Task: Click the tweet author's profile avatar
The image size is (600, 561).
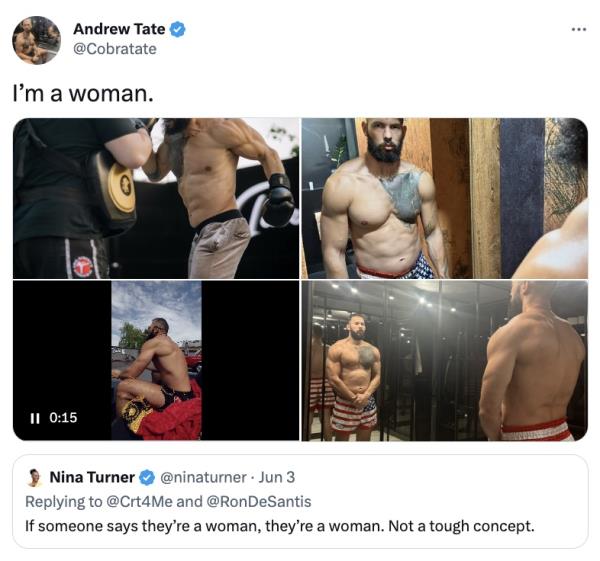Action: tap(36, 40)
